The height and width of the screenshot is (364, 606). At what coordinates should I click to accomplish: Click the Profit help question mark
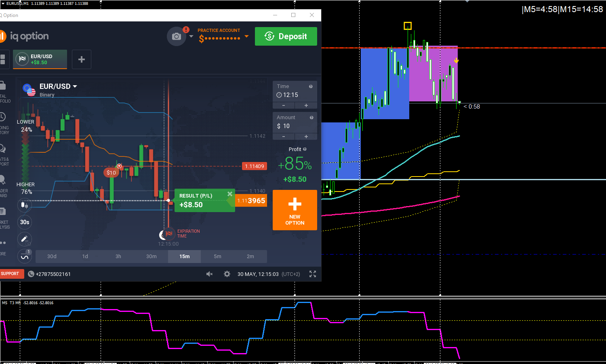(x=305, y=149)
